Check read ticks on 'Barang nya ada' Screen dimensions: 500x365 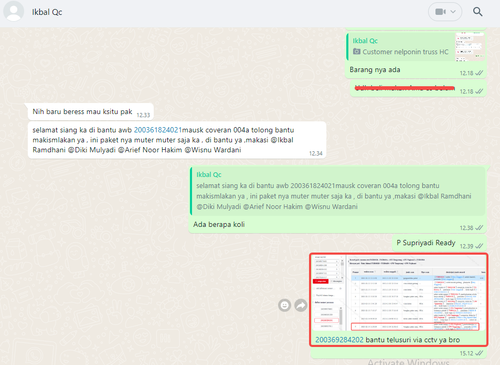click(479, 73)
